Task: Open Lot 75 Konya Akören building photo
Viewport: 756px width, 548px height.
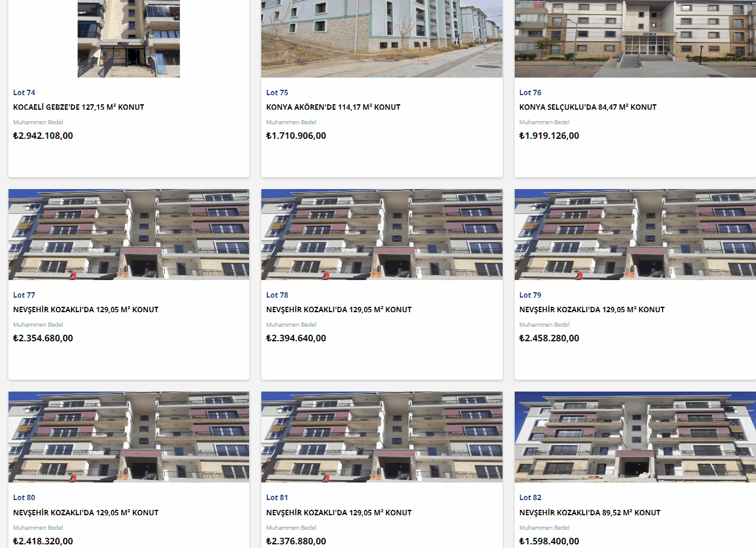Action: (x=382, y=39)
